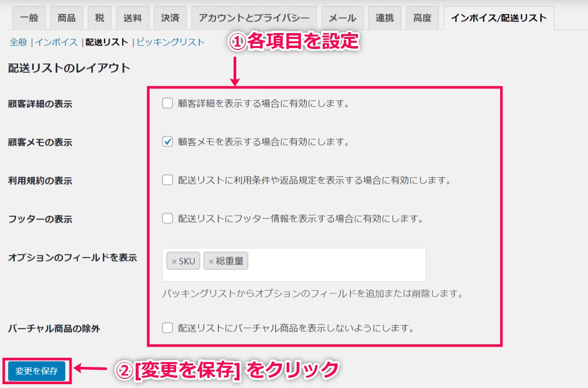Uncheck the 顧客メモの表示 checkbox
Screen dimensions: 588x388
tap(168, 142)
